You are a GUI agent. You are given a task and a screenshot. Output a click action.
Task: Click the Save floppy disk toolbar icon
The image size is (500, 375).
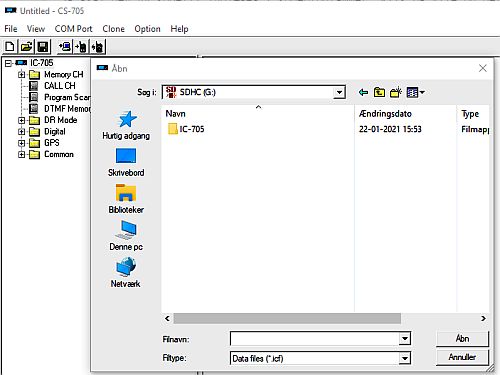click(43, 47)
